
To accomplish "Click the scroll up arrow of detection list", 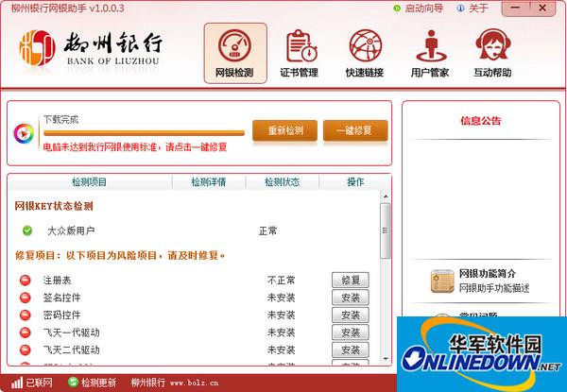I will pos(386,196).
